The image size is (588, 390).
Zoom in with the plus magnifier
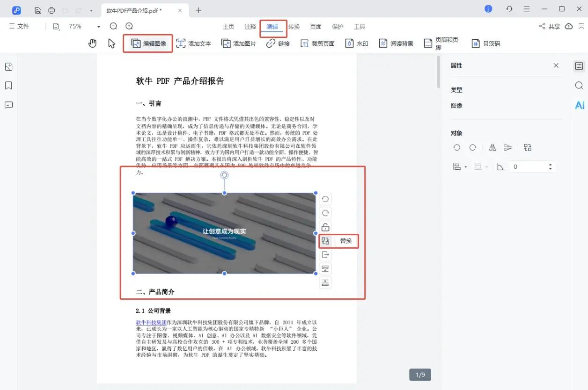coord(129,27)
